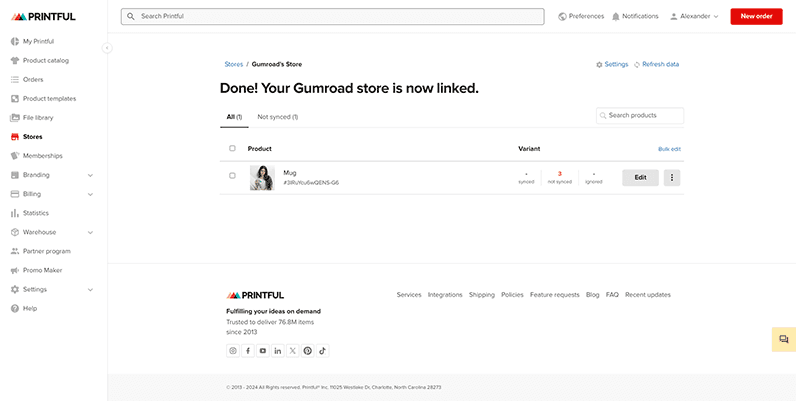Open the chat widget icon
This screenshot has width=796, height=401.
point(784,340)
